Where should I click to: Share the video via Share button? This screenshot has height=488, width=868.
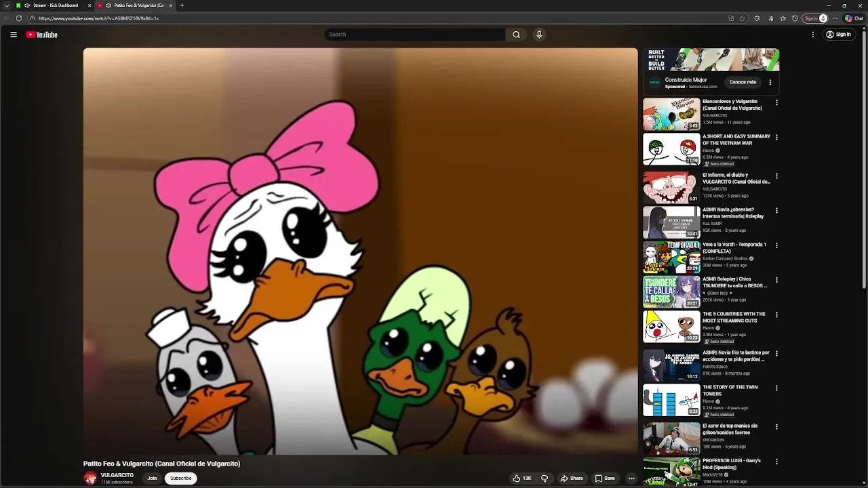571,479
